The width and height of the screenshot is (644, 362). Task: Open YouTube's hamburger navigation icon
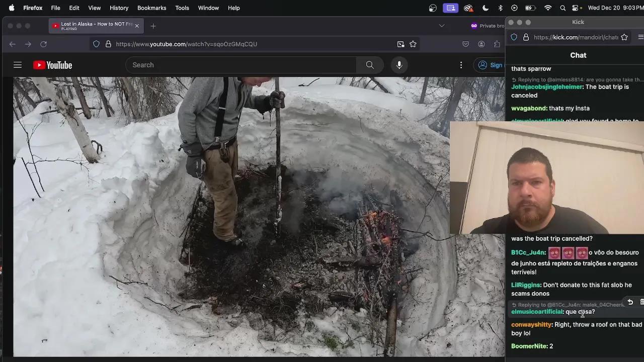(x=18, y=65)
